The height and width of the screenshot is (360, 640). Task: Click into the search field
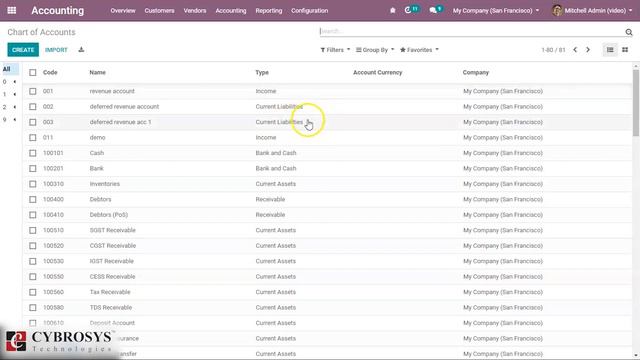(471, 31)
